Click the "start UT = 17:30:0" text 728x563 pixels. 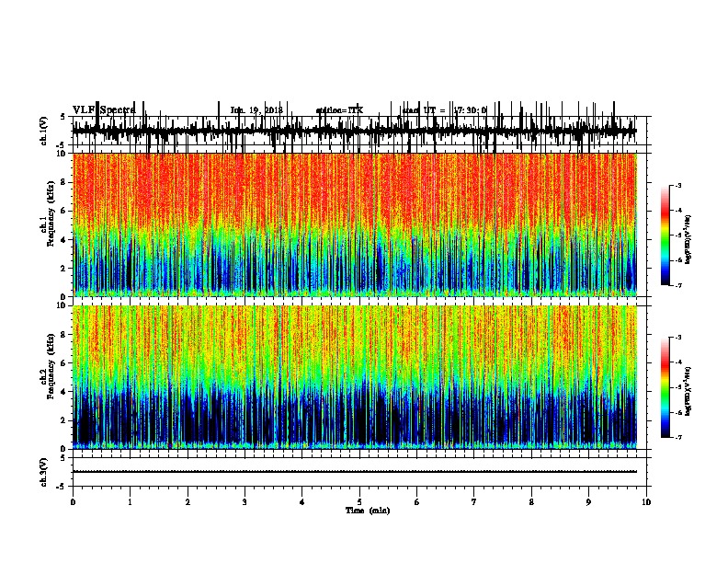point(445,110)
